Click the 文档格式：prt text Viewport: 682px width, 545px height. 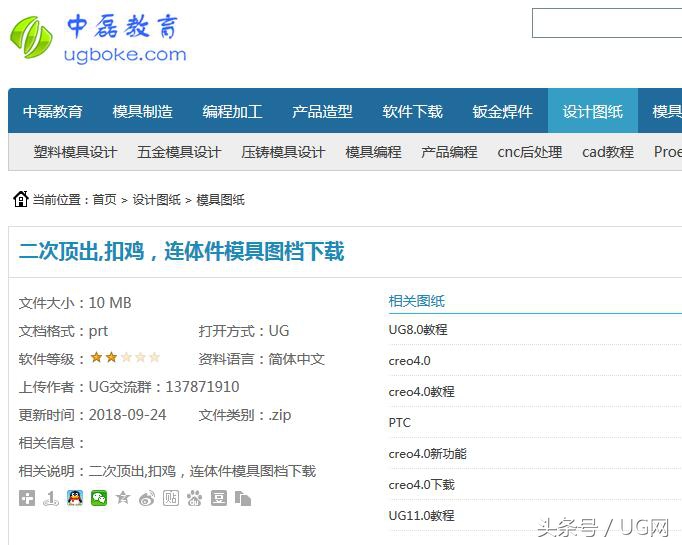click(x=63, y=331)
